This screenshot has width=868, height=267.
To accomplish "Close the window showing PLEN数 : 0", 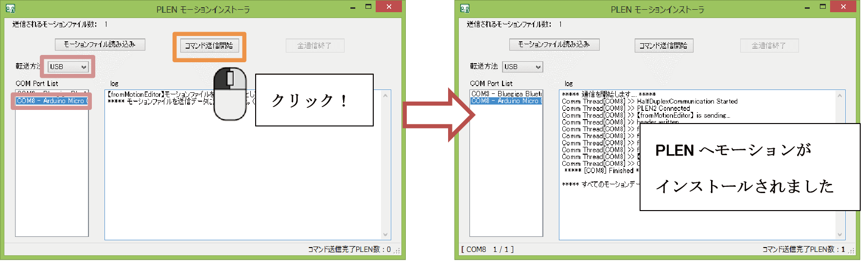I will (389, 6).
